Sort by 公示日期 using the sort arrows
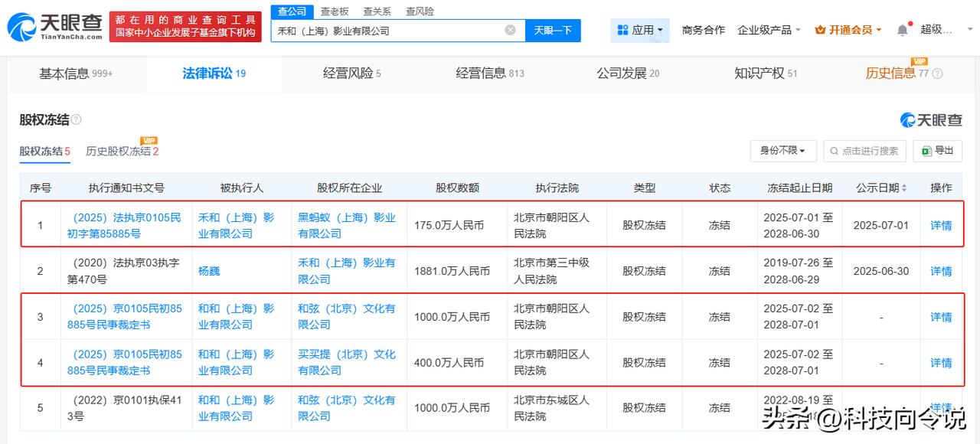Image resolution: width=980 pixels, height=444 pixels. (x=904, y=188)
